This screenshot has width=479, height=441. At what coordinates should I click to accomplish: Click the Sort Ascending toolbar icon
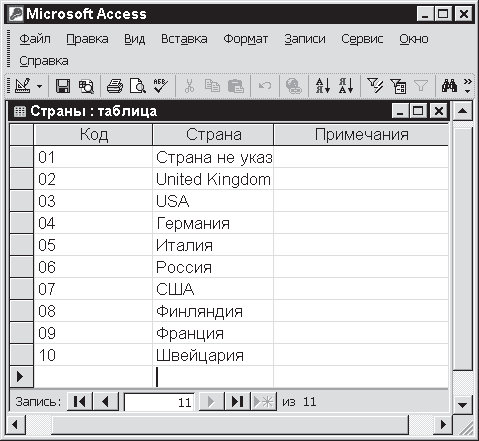coord(323,86)
